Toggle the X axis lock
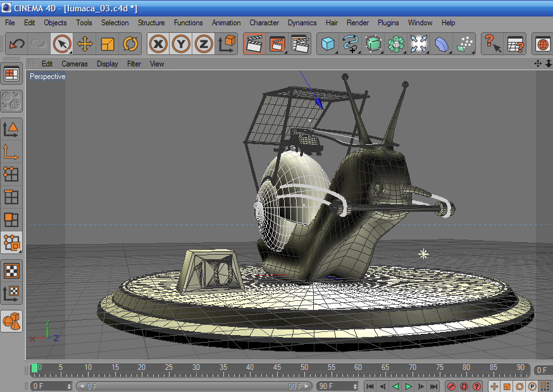 [158, 44]
